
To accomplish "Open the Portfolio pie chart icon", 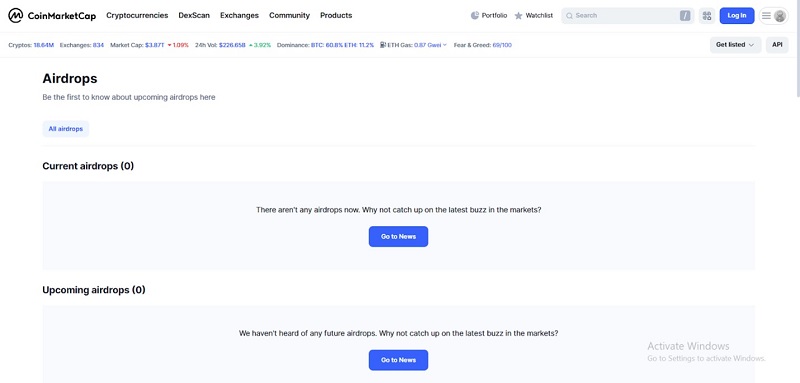I will point(474,16).
